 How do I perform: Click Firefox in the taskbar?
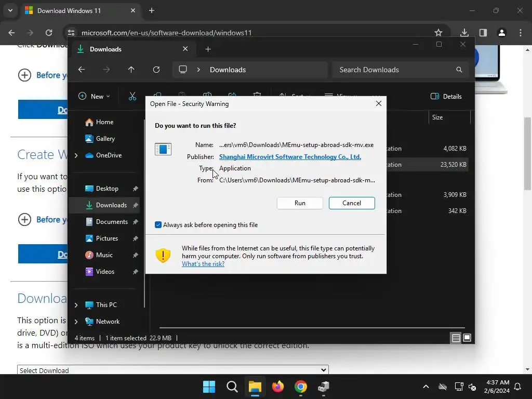pyautogui.click(x=278, y=387)
